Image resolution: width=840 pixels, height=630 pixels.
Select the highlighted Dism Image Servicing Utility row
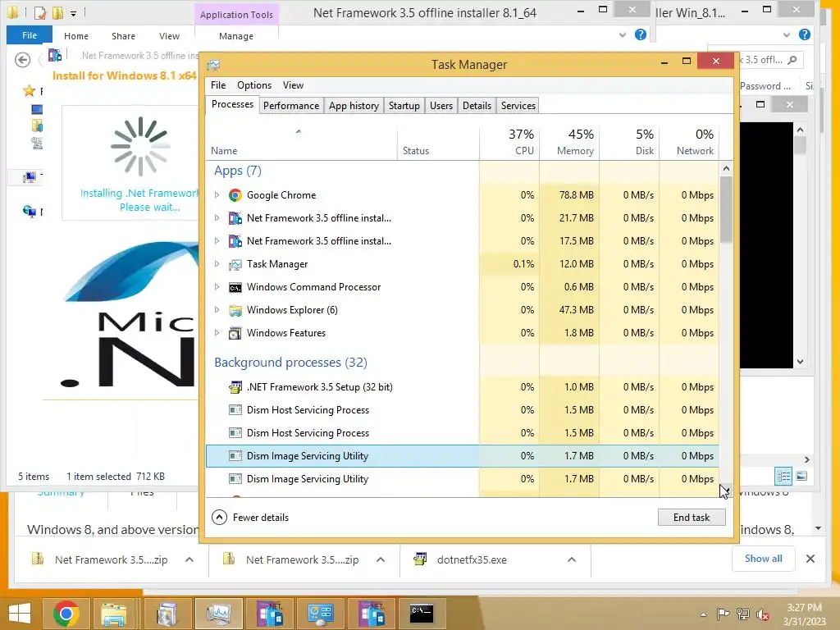(x=463, y=456)
